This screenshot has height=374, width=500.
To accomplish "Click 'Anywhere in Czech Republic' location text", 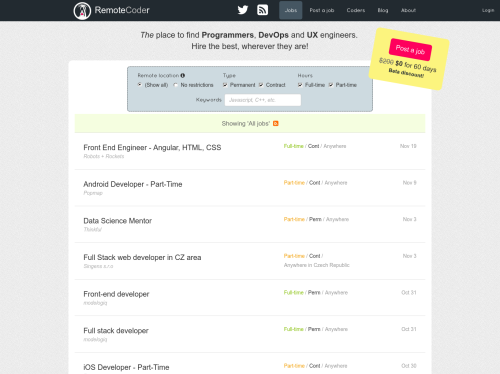I will click(x=317, y=265).
